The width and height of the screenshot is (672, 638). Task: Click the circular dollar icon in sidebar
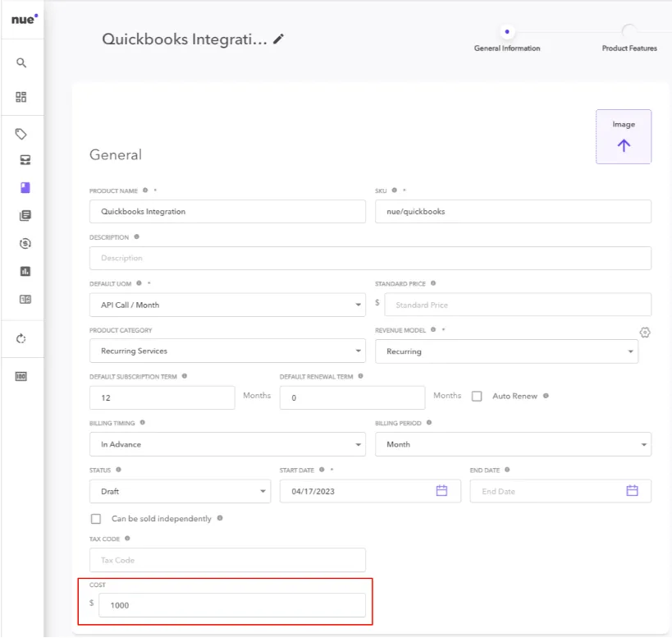tap(25, 244)
